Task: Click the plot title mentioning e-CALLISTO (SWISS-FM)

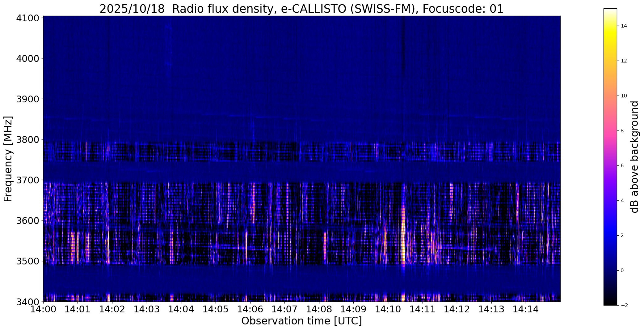Action: (301, 9)
